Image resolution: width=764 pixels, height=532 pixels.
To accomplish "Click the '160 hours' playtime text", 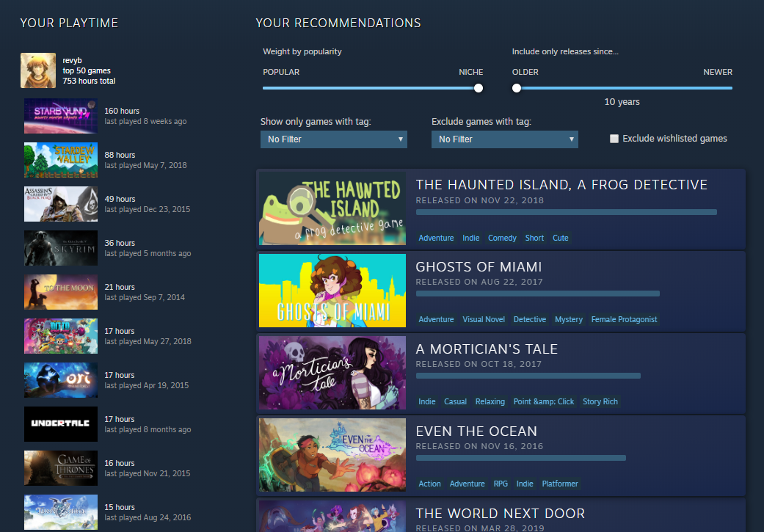I will click(122, 111).
